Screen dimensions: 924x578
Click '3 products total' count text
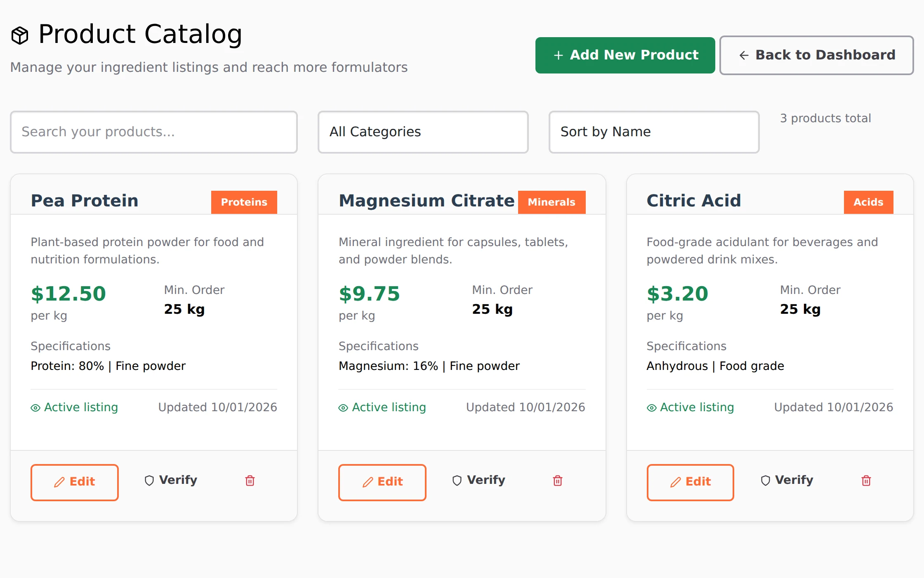(x=825, y=118)
